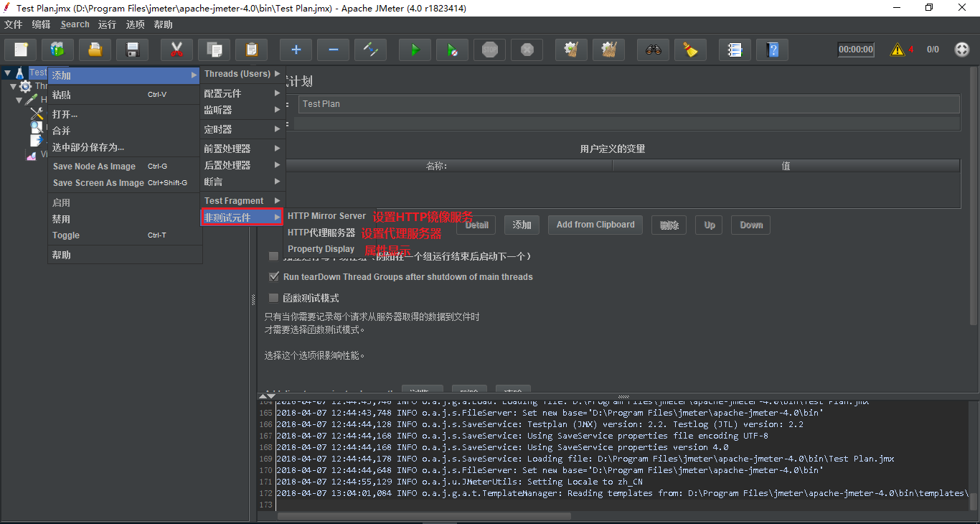The height and width of the screenshot is (524, 980).
Task: Open Search with binoculars icon
Action: tap(654, 50)
